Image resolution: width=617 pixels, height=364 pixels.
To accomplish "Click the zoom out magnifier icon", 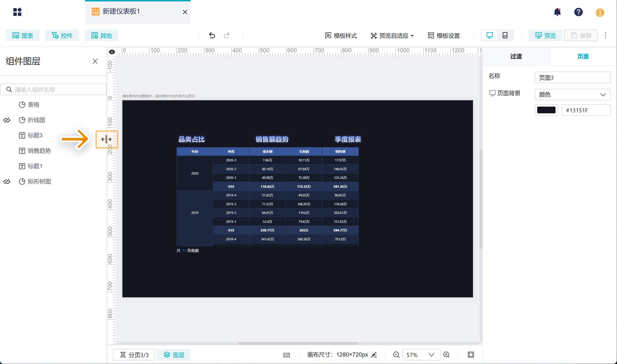I will click(396, 355).
